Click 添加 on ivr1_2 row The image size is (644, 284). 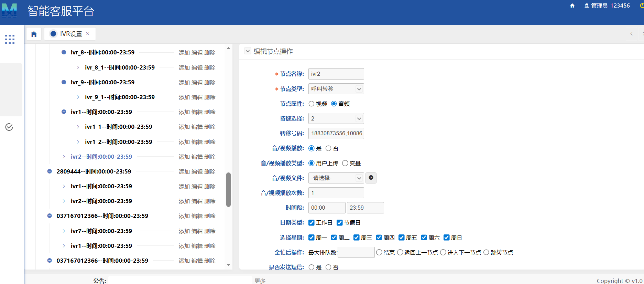(x=184, y=142)
